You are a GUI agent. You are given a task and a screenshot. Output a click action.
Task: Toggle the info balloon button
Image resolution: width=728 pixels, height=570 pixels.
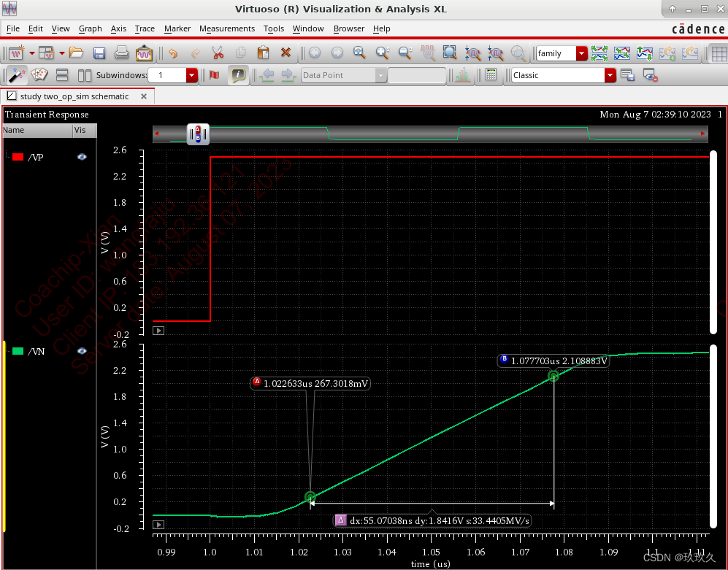pos(237,75)
